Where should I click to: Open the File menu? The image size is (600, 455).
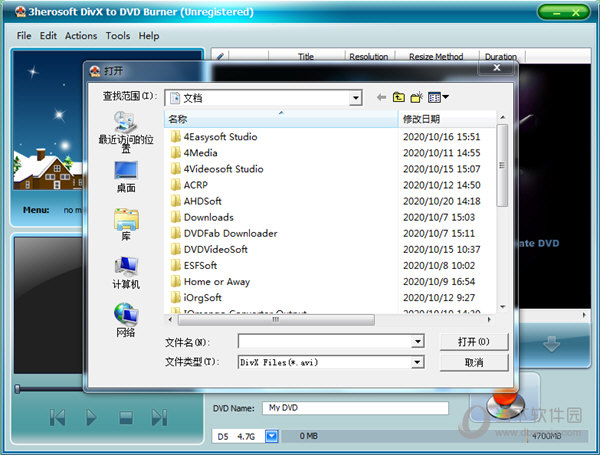(24, 36)
